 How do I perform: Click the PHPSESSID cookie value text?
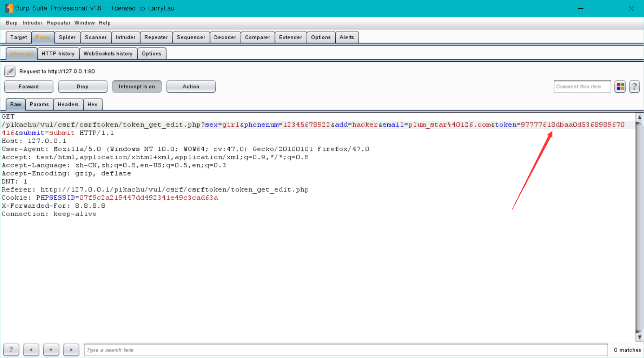tap(149, 198)
